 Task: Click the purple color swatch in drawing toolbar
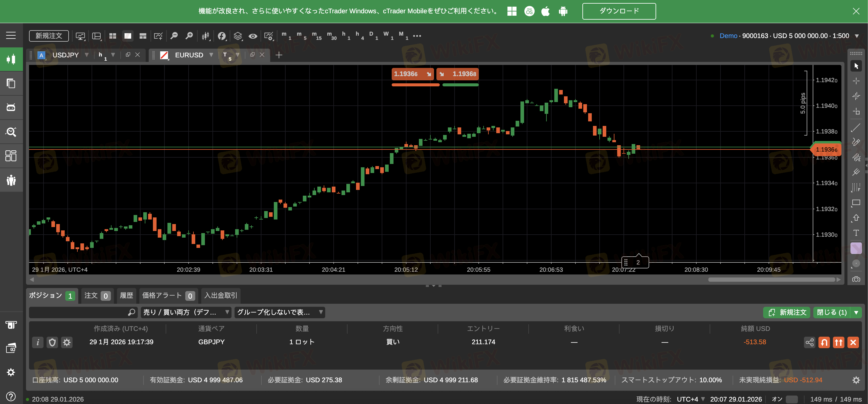point(856,248)
